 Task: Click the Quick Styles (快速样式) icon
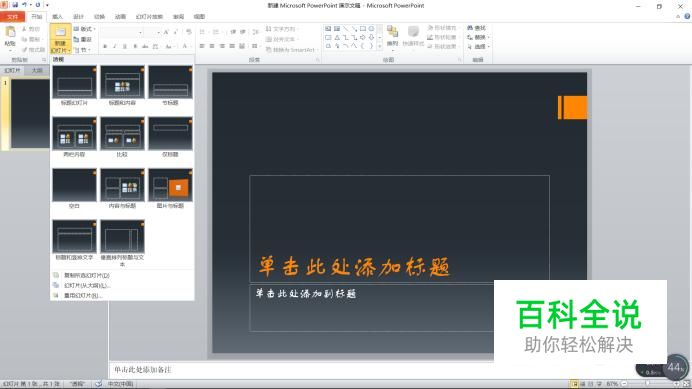pyautogui.click(x=413, y=32)
